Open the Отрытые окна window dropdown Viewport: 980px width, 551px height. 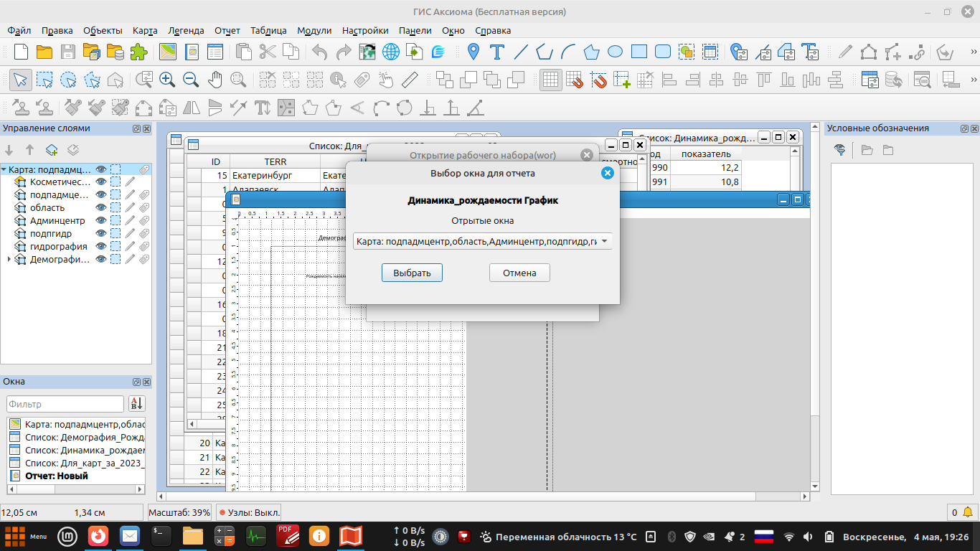pos(482,242)
